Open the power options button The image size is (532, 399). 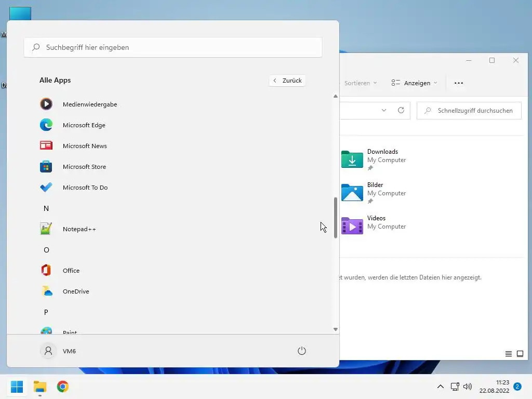[302, 351]
